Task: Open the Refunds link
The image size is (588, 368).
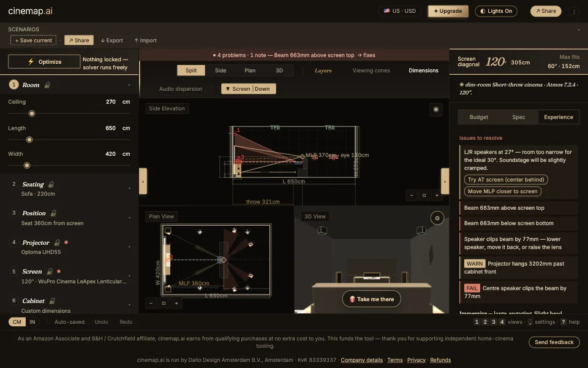Action: [440, 360]
